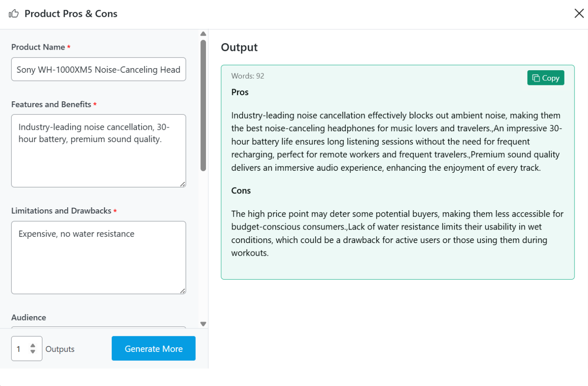
Task: Focus the Product Name input field
Action: point(98,69)
